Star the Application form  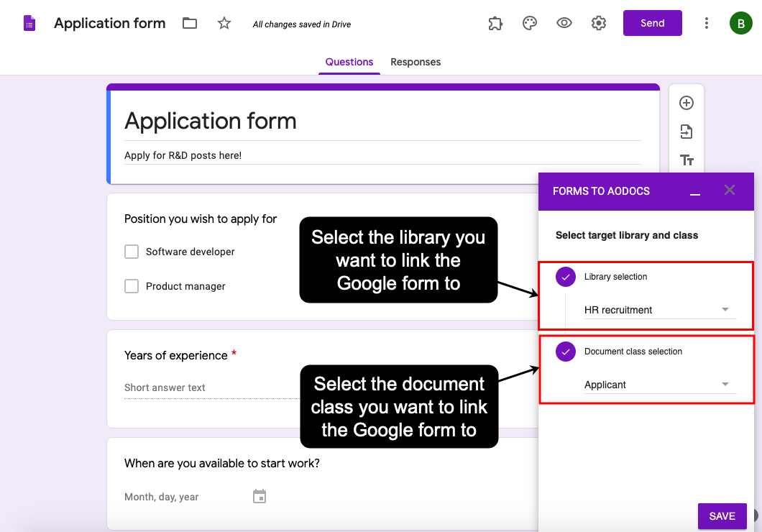224,23
